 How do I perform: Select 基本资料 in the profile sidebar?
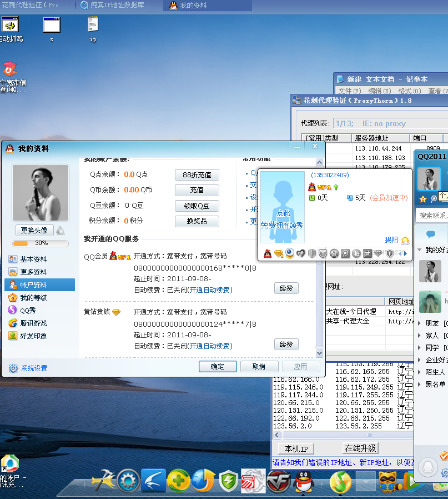(40, 260)
